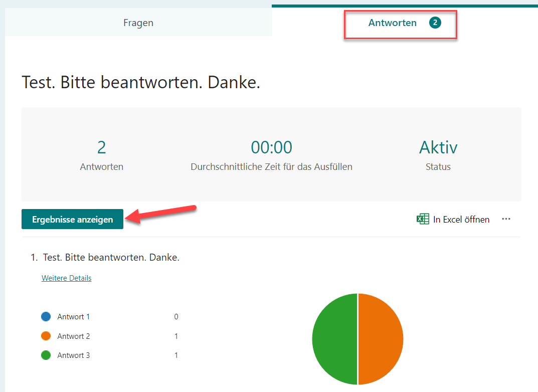Image resolution: width=538 pixels, height=392 pixels.
Task: Open the Antworten tab
Action: (x=392, y=23)
